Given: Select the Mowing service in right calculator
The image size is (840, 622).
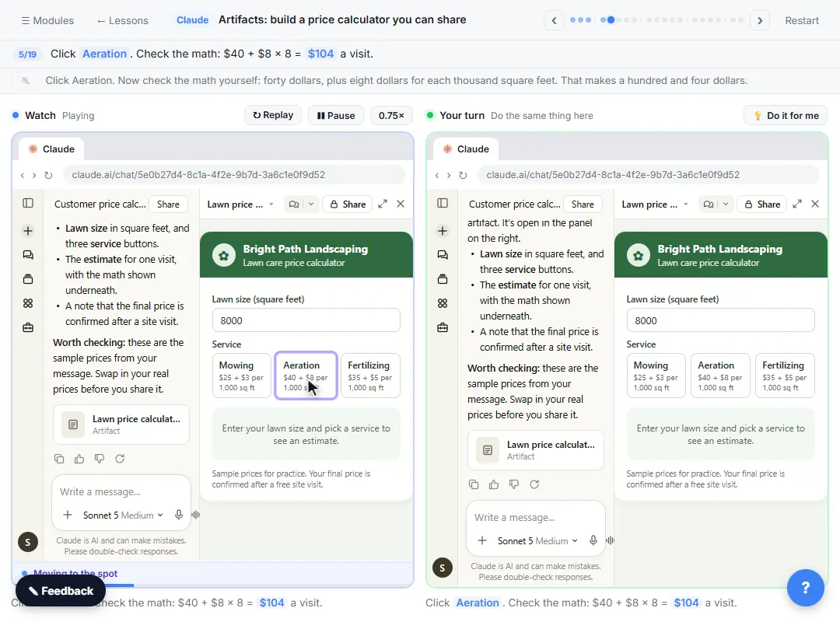Looking at the screenshot, I should point(656,376).
